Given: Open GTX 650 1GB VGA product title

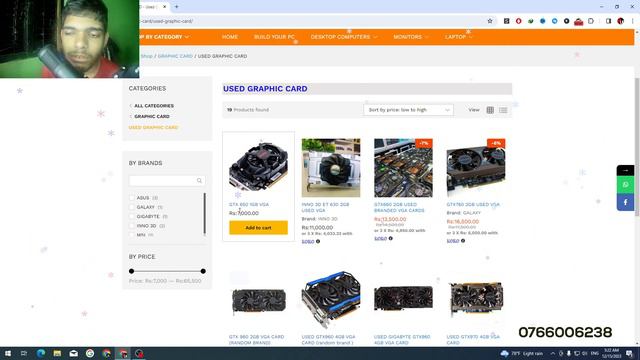Looking at the screenshot, I should [249, 204].
